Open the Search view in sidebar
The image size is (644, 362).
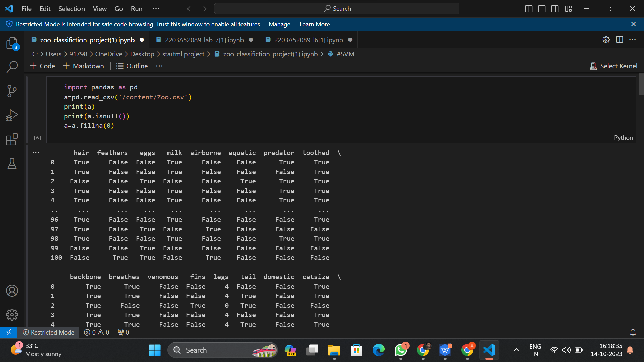point(12,67)
